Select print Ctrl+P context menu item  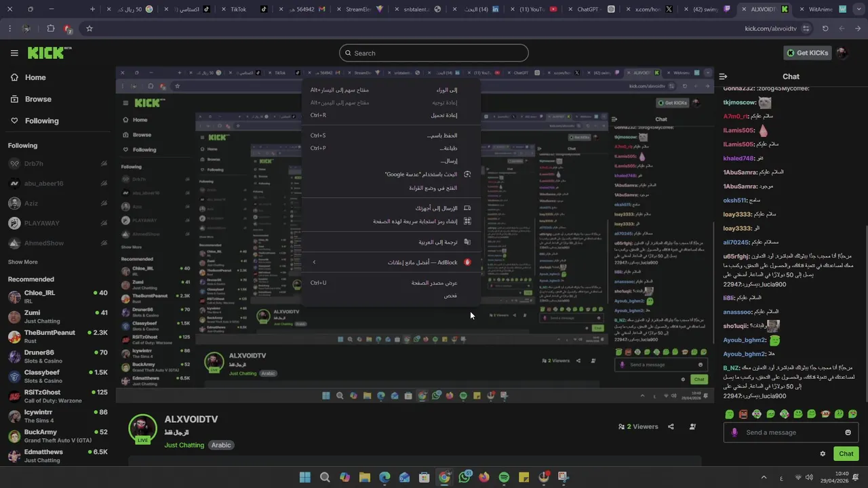click(391, 148)
